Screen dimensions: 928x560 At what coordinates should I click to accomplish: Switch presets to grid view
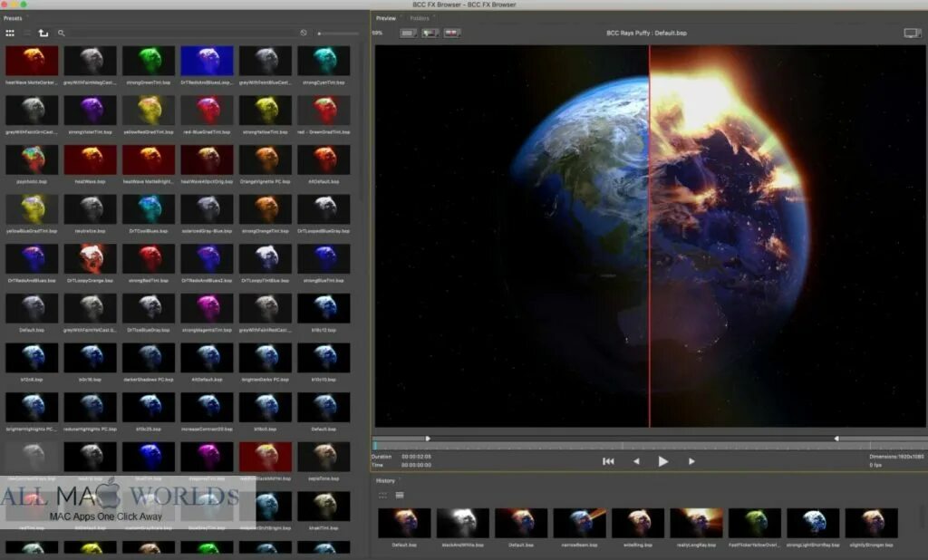(x=10, y=34)
